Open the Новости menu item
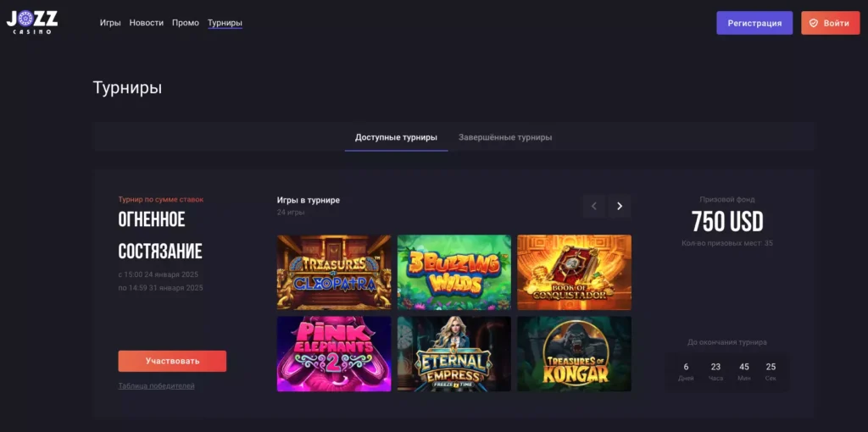 (x=146, y=23)
